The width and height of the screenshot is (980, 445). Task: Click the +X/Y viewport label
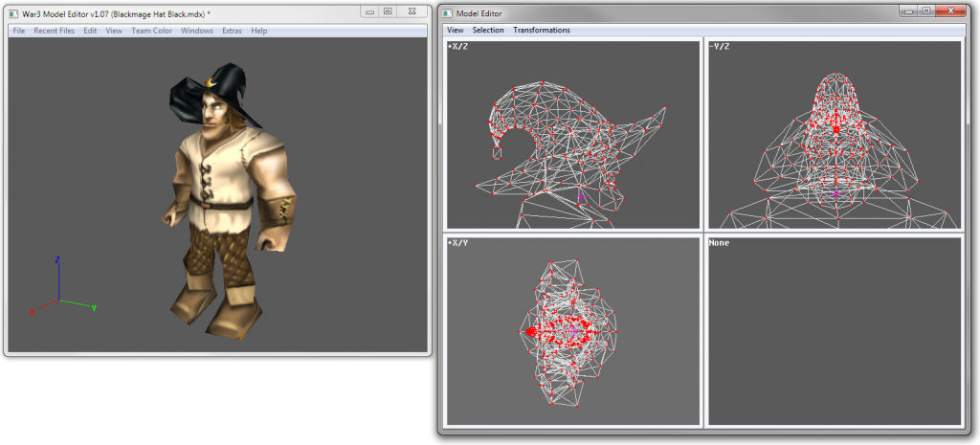tap(457, 242)
